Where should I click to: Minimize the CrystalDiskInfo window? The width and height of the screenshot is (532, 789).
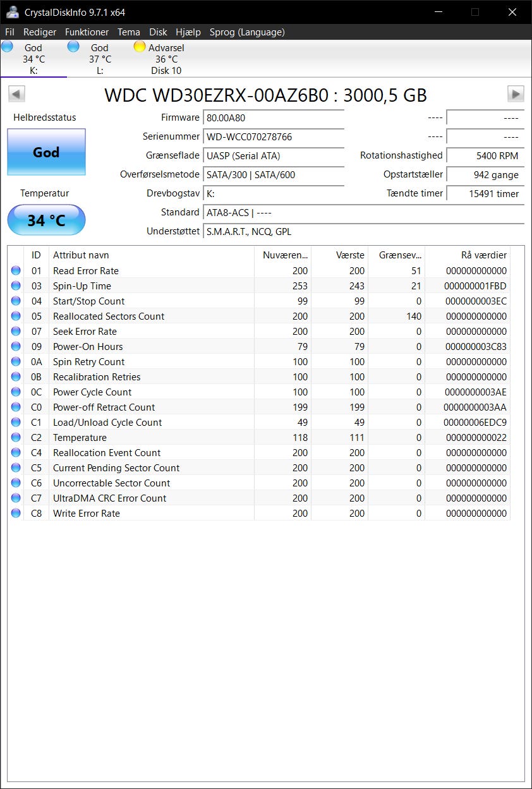coord(438,12)
